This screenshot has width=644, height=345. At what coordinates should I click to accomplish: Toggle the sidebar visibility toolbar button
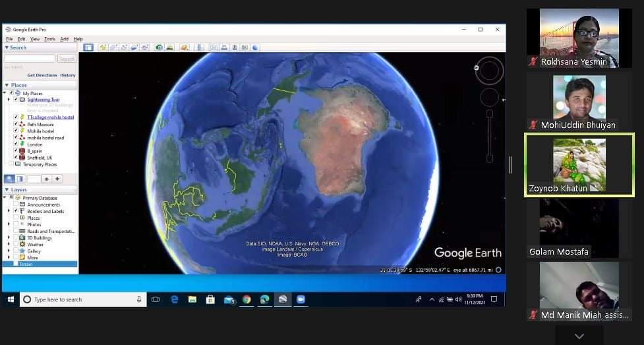[88, 47]
